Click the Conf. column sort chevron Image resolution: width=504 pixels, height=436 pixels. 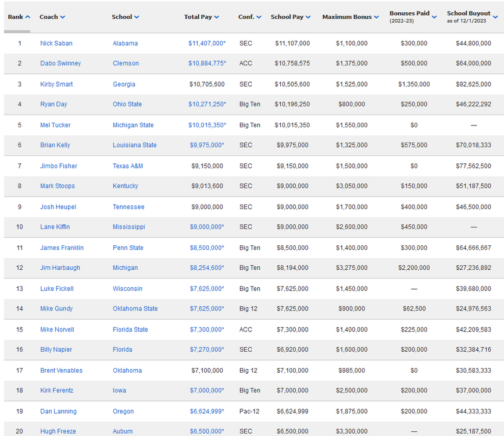point(259,17)
